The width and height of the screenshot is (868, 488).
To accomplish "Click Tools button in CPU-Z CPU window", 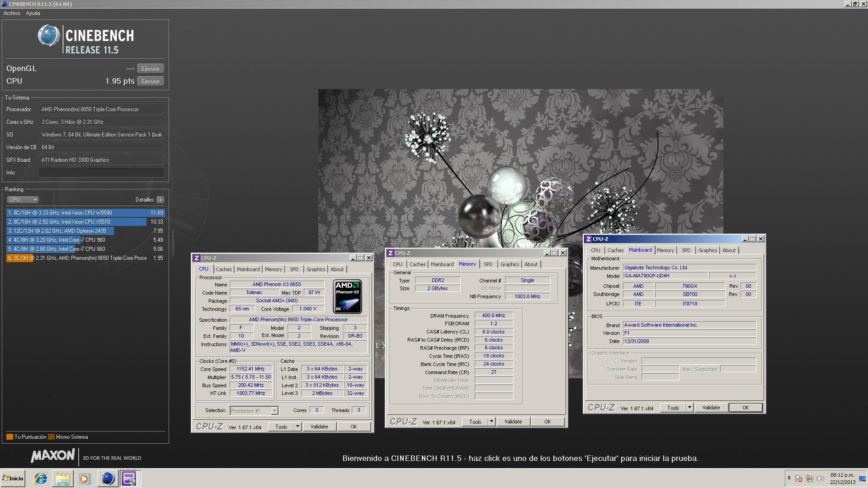I will [x=281, y=427].
